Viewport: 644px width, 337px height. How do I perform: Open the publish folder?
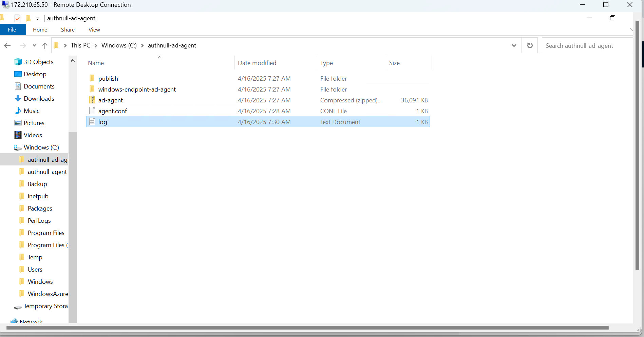108,78
